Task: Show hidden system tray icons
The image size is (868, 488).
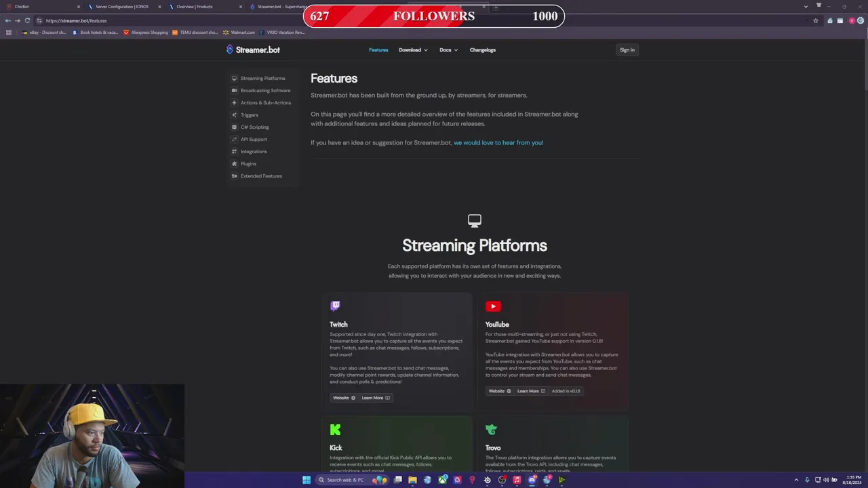Action: [797, 480]
